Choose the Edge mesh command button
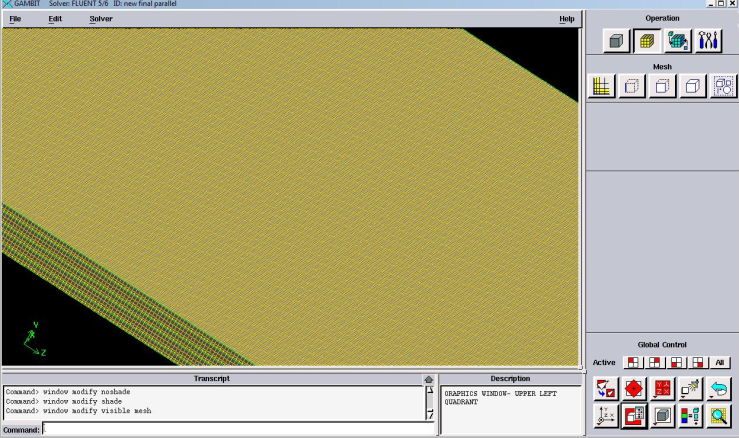Screen dimensions: 739x438 (632, 87)
